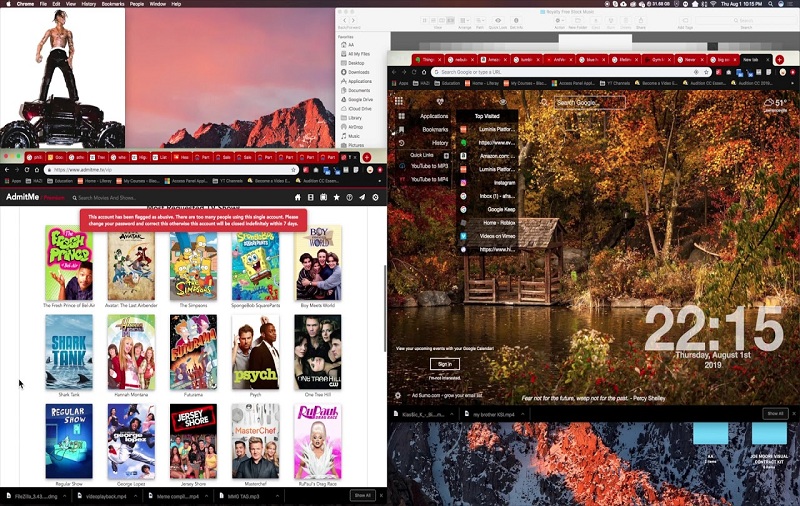Image resolution: width=800 pixels, height=506 pixels.
Task: Open Instagram from Top Visited list
Action: click(488, 183)
